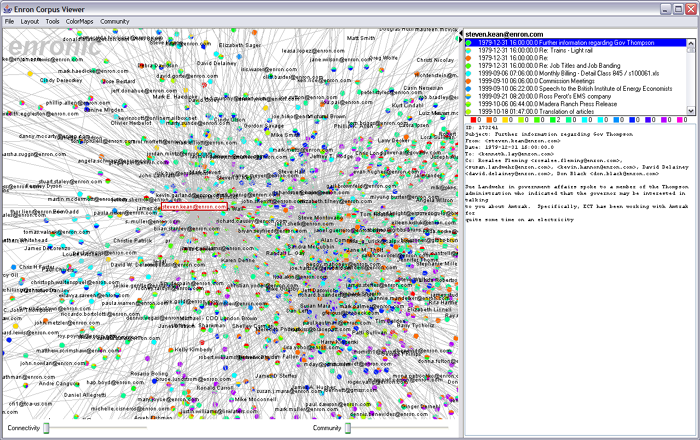Select 'Speech to the British Institute' email
The height and width of the screenshot is (440, 700).
tap(576, 89)
